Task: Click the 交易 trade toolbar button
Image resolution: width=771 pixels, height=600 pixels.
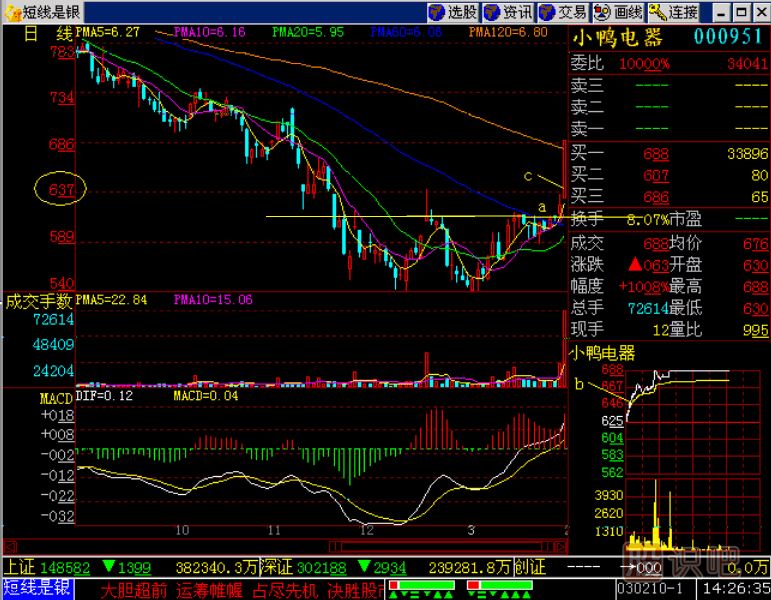Action: click(x=563, y=12)
